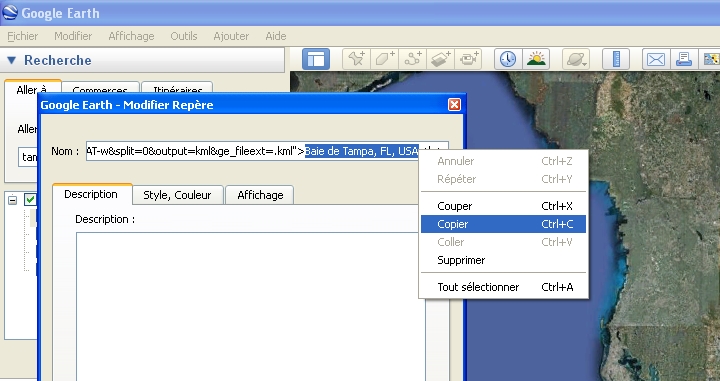Add a polygon from toolbar
Viewport: 720px width, 381px height.
(x=384, y=59)
